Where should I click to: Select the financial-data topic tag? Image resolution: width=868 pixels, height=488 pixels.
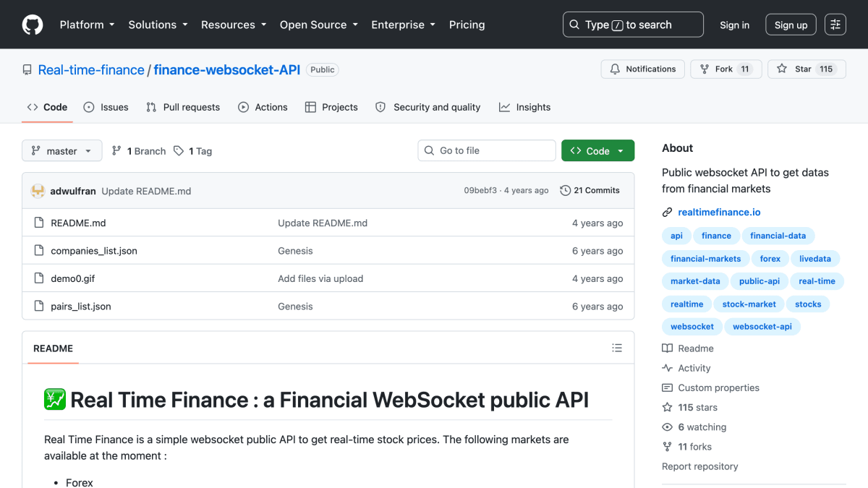[778, 236]
